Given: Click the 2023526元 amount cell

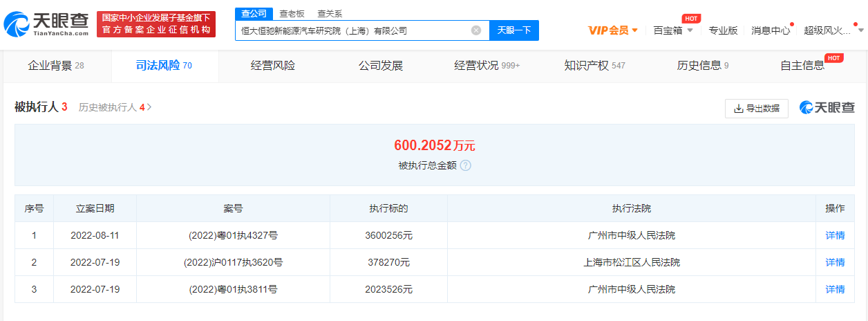Looking at the screenshot, I should (388, 289).
